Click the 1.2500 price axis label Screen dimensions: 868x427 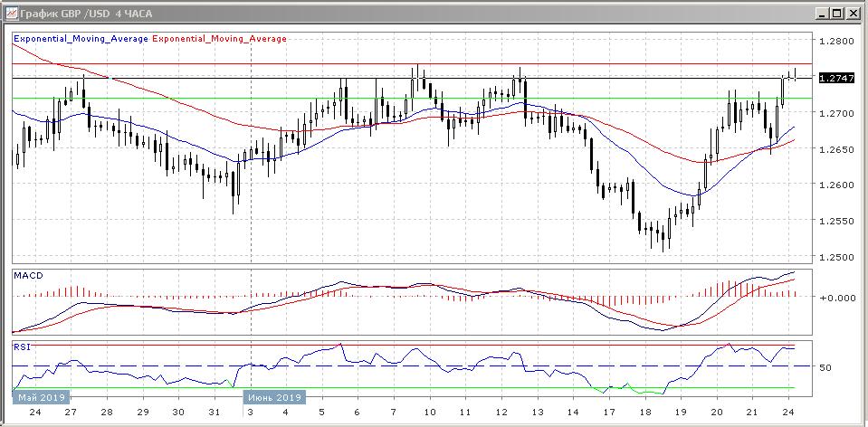[x=835, y=257]
